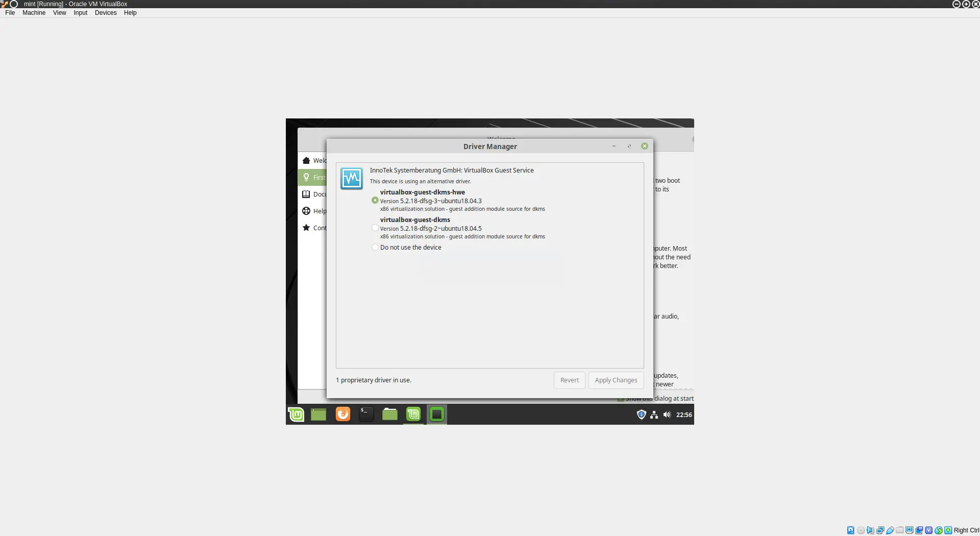The width and height of the screenshot is (980, 536).
Task: Click the 'Version 5.2.18-dfsg-2~ubuntu18.04.5' text
Action: (x=431, y=229)
